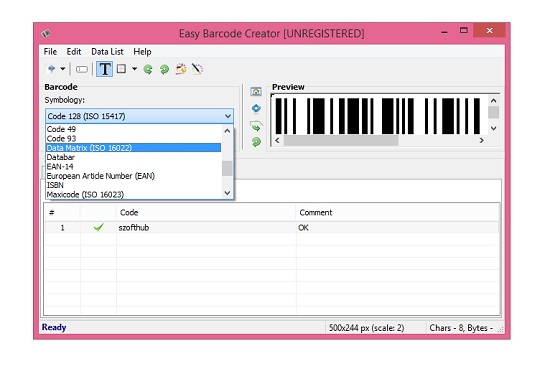Click the green export arrow icon beside Preview
The image size is (550, 379).
click(256, 126)
